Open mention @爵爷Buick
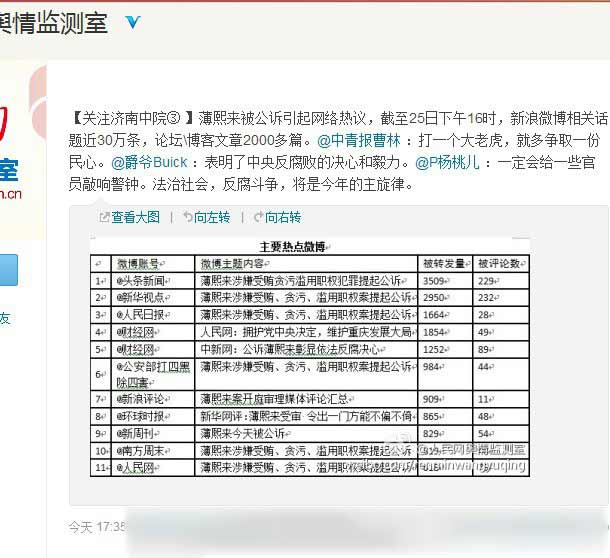 149,162
